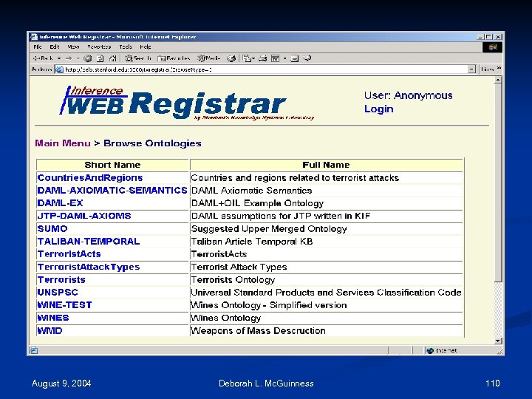
Task: Open the TerroristAttackTypes ontology link
Action: tap(89, 267)
